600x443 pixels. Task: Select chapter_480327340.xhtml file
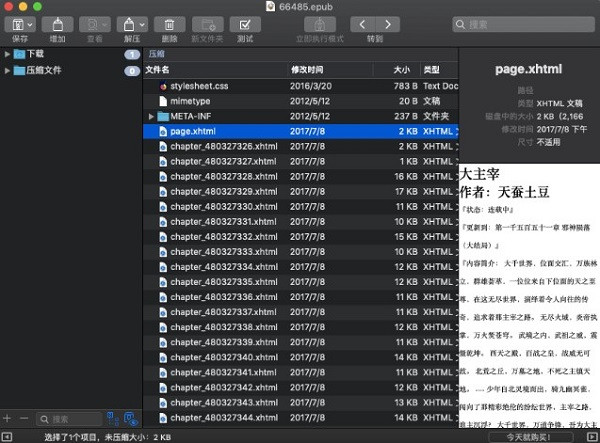click(x=301, y=357)
